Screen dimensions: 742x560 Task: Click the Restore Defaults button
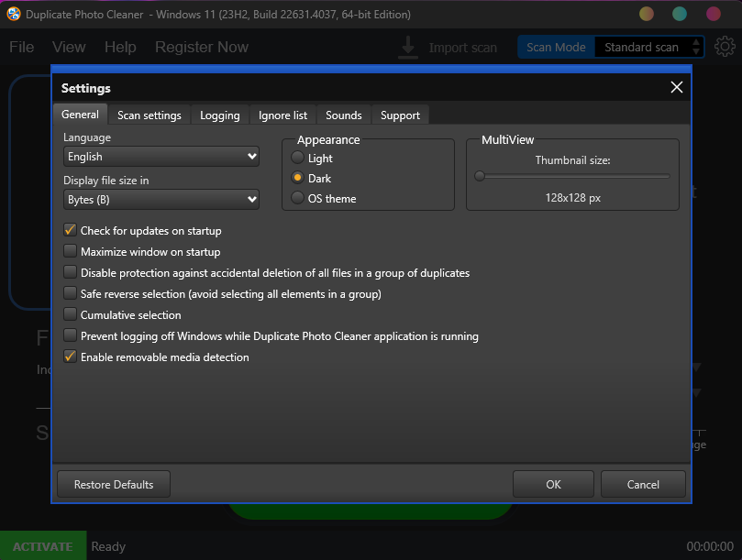pyautogui.click(x=114, y=484)
